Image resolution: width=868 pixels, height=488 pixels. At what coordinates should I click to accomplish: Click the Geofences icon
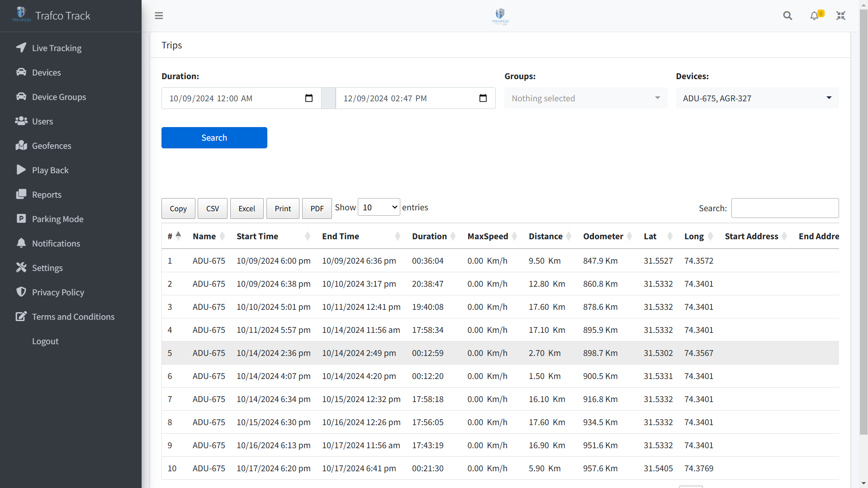pyautogui.click(x=21, y=146)
